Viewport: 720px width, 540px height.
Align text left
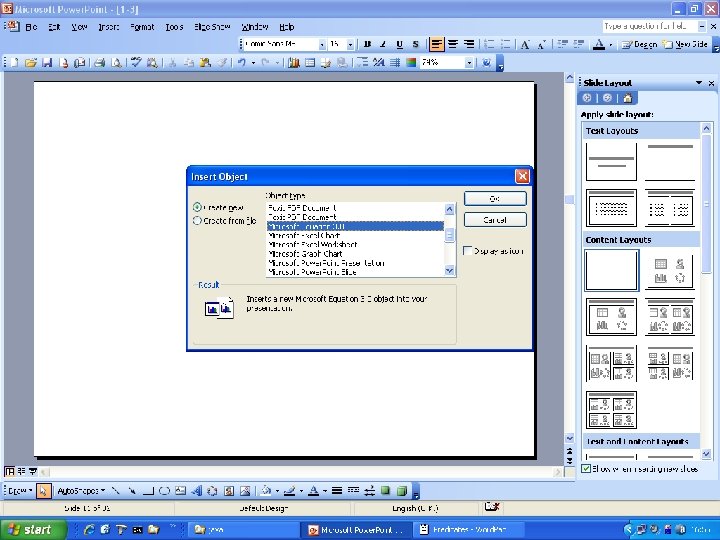pyautogui.click(x=436, y=45)
